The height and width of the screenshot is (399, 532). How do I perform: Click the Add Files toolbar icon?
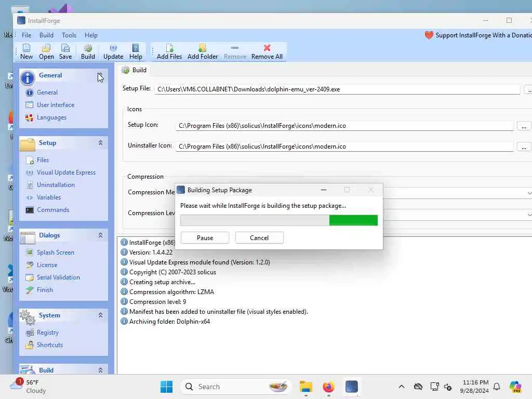pyautogui.click(x=169, y=51)
